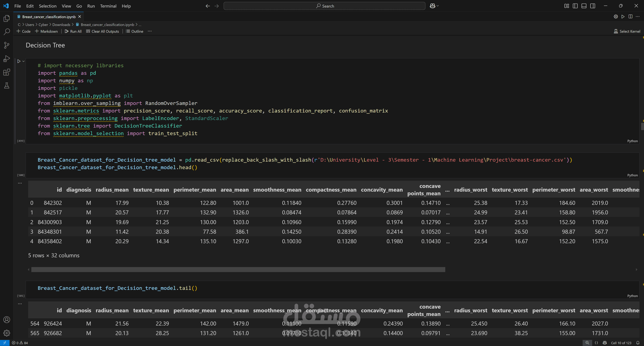Open the Selection menu
This screenshot has height=346, width=644.
(x=47, y=6)
